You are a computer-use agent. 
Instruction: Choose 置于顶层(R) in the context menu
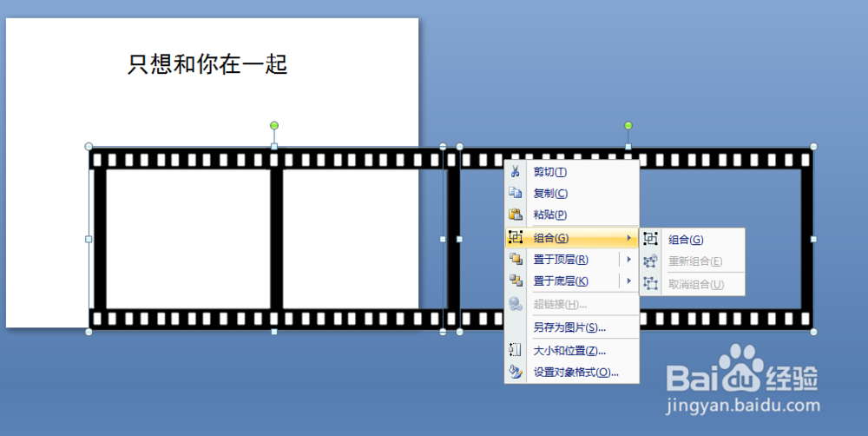561,260
